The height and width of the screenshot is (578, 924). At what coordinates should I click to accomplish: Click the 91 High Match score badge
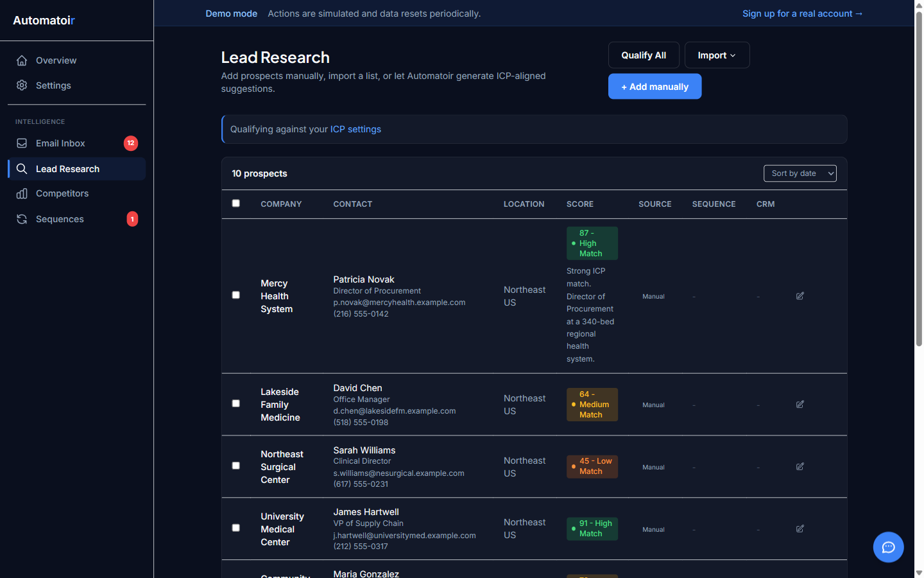pyautogui.click(x=592, y=529)
